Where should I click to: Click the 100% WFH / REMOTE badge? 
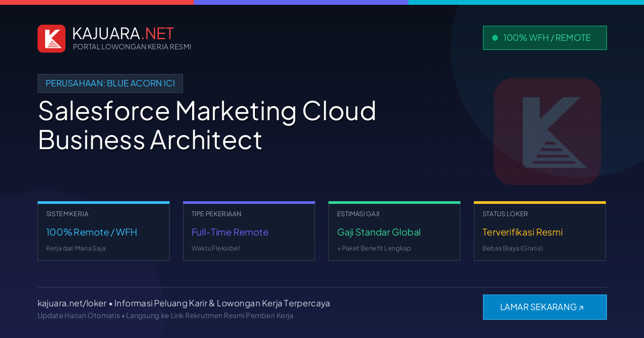(545, 38)
